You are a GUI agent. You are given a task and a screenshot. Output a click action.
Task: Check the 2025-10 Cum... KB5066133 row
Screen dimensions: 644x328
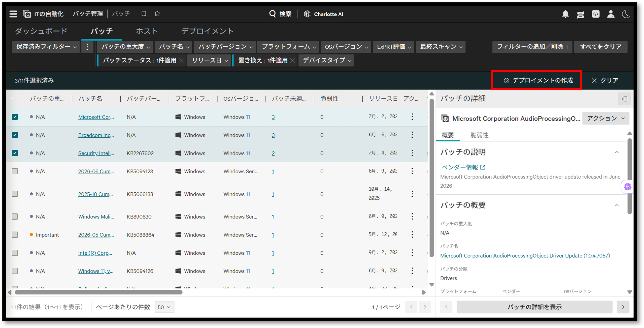[x=15, y=194]
